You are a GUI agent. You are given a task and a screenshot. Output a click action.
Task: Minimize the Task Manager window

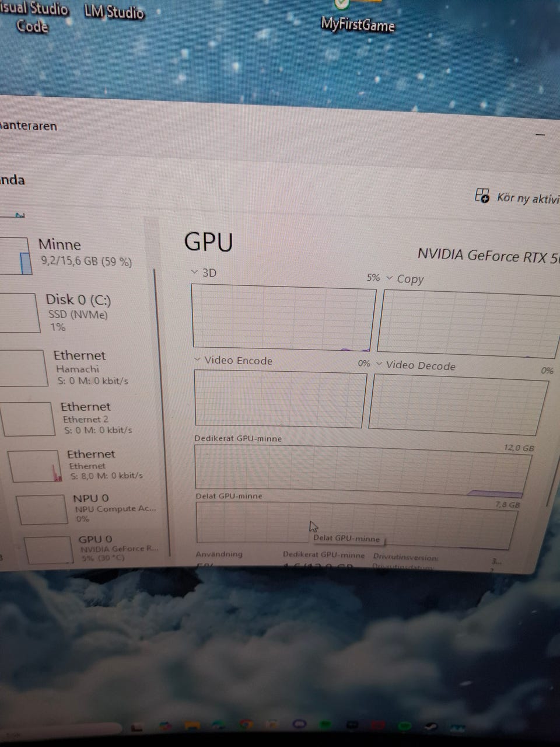point(540,135)
